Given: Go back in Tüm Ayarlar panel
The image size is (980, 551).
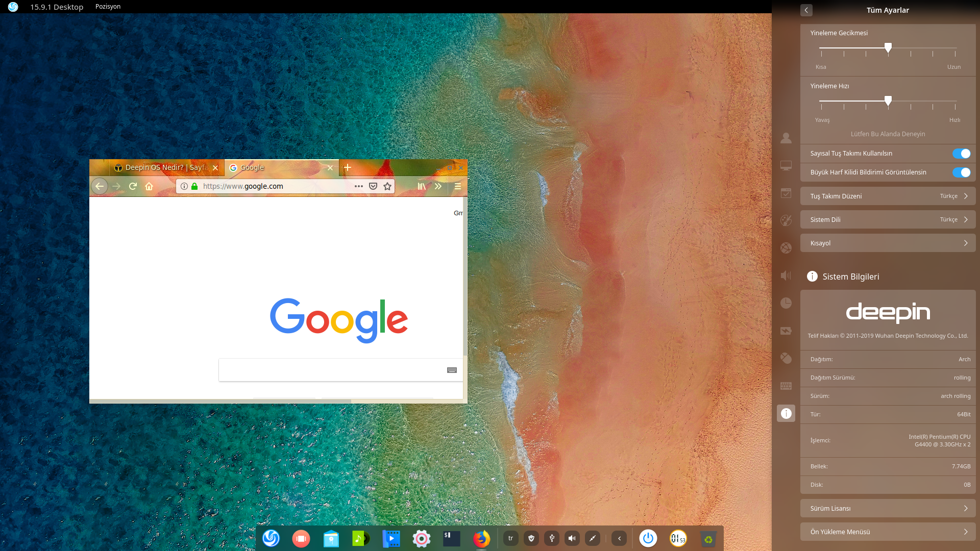Looking at the screenshot, I should pos(806,10).
